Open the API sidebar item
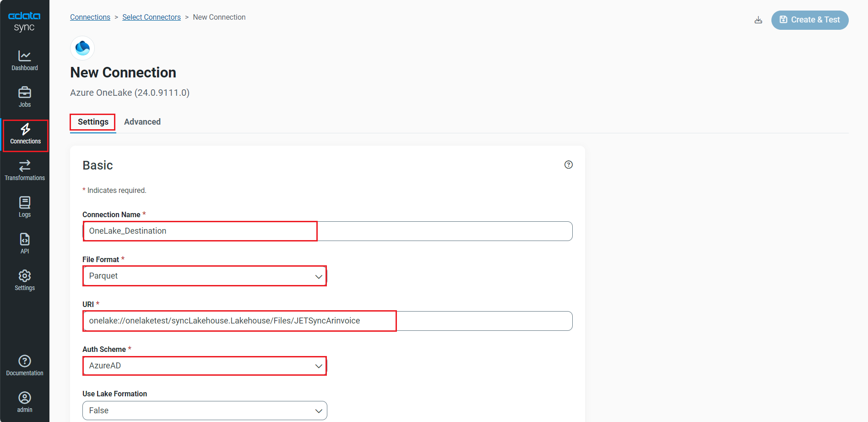 [25, 244]
